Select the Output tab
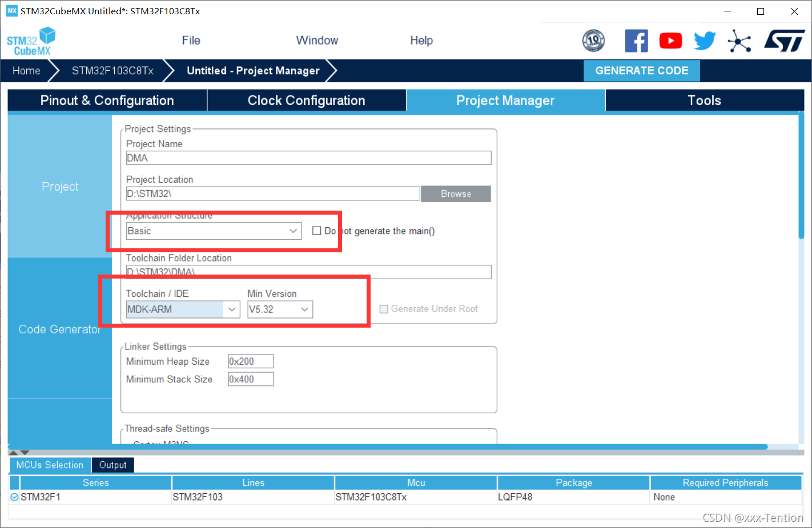The width and height of the screenshot is (812, 528). coord(113,465)
